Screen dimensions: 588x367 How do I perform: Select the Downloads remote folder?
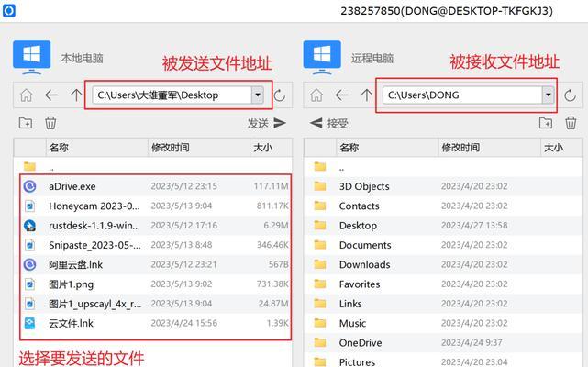[443, 264]
